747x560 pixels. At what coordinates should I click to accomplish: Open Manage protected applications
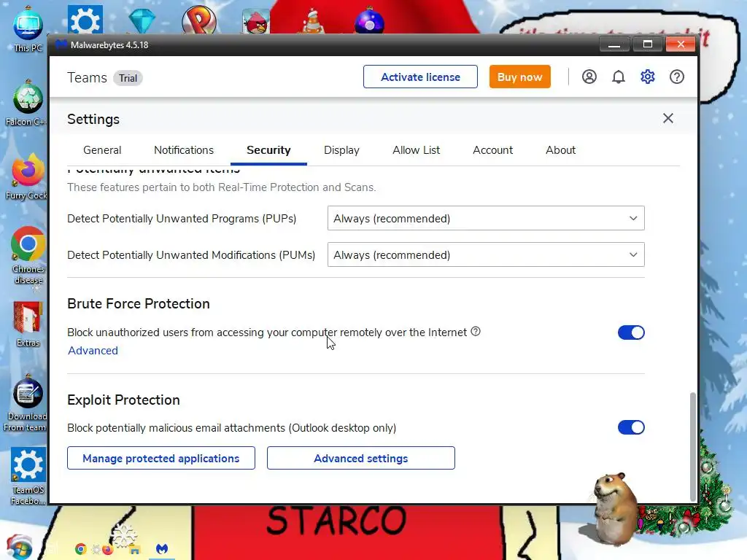coord(161,458)
